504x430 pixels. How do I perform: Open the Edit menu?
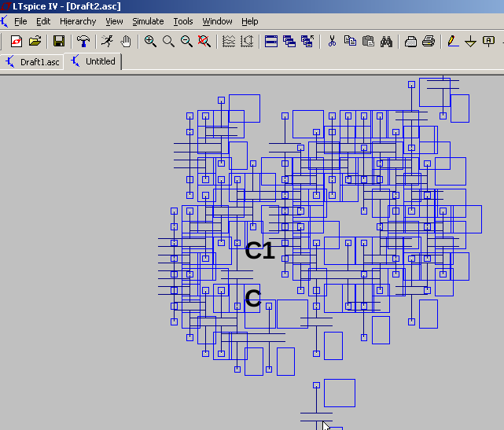[43, 21]
